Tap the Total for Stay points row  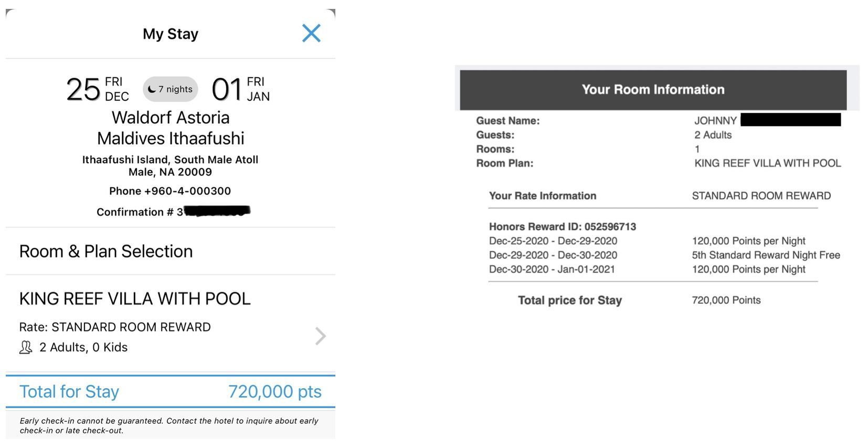coord(171,391)
